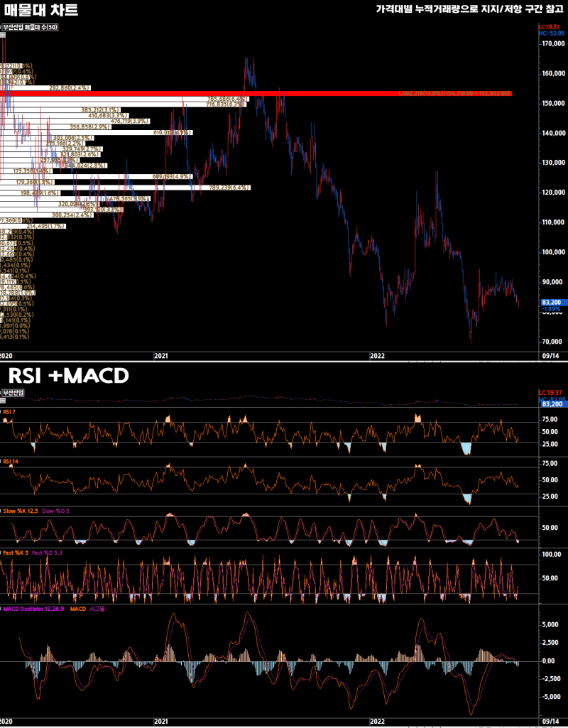Viewport: 568px width, 728px height.
Task: Click the grid icon under 부산산업 매물대 label
Action: pos(2,35)
